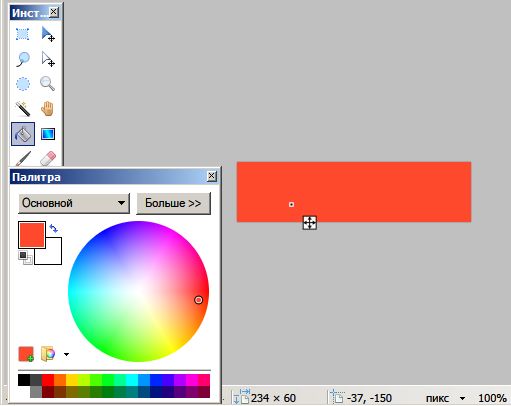
Task: Select the Gradient tool
Action: point(48,134)
